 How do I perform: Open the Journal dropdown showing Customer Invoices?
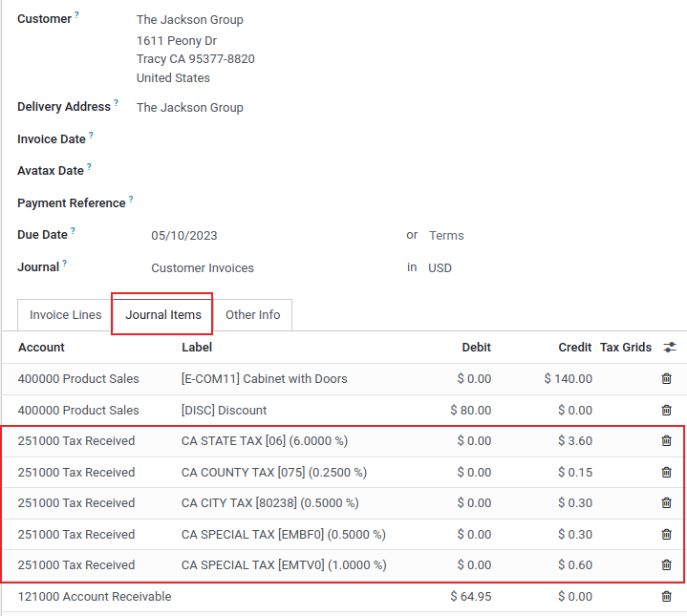click(x=268, y=268)
